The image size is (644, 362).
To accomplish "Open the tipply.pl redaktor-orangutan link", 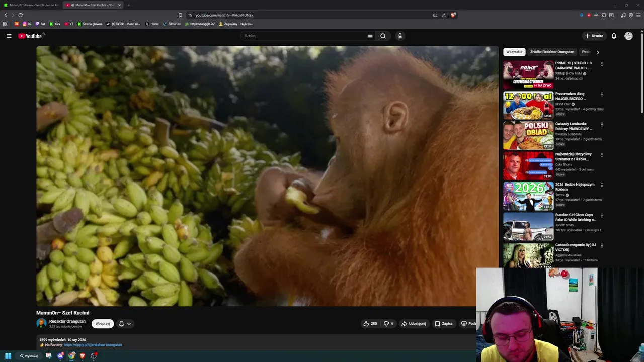I will click(x=93, y=345).
